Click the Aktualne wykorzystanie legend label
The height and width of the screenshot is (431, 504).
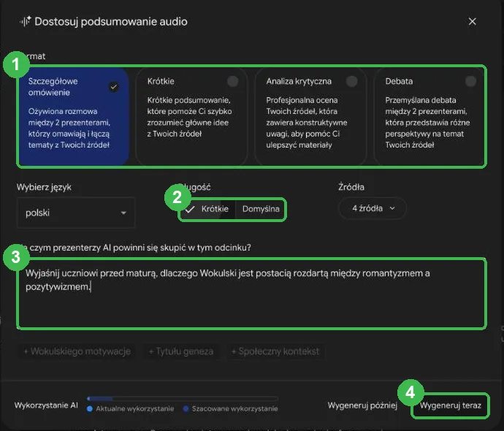[134, 409]
